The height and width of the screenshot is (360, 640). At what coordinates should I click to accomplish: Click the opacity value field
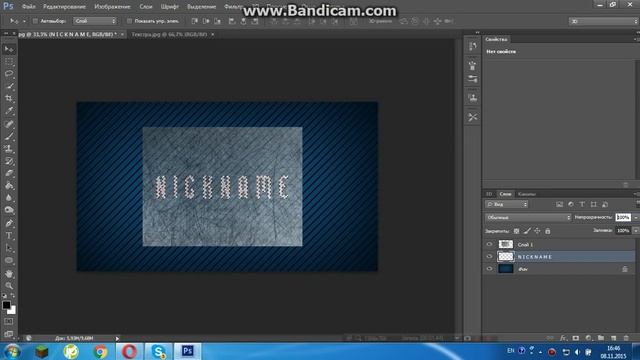coord(623,218)
